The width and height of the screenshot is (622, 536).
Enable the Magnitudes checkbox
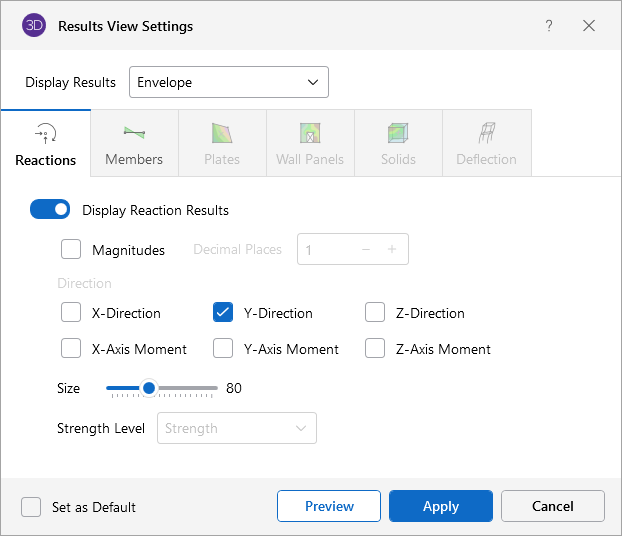pos(71,249)
